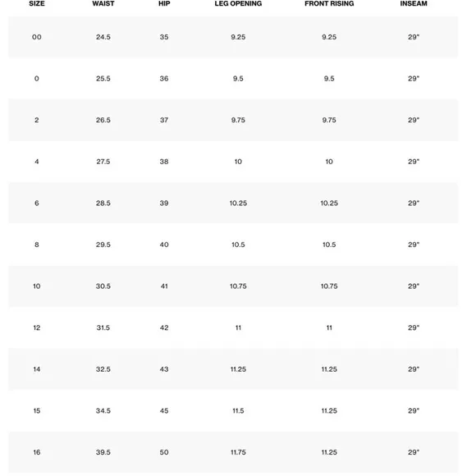Click waist value 31.5 for size 12
476x476 pixels.
pos(103,327)
